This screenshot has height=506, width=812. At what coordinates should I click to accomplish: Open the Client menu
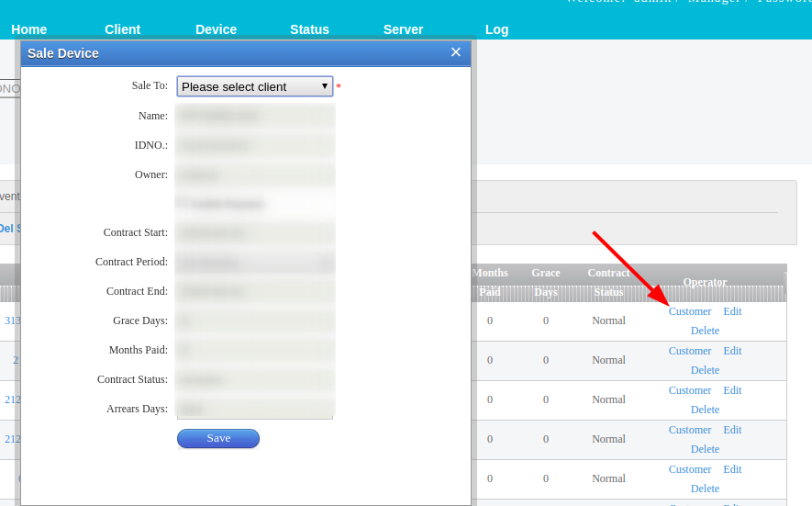[122, 29]
